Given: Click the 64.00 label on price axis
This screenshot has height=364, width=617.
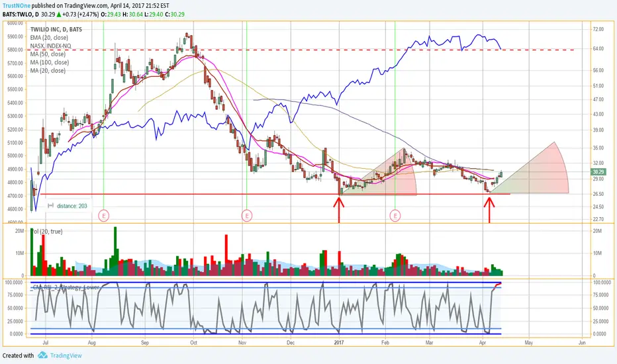Looking at the screenshot, I should click(x=598, y=49).
